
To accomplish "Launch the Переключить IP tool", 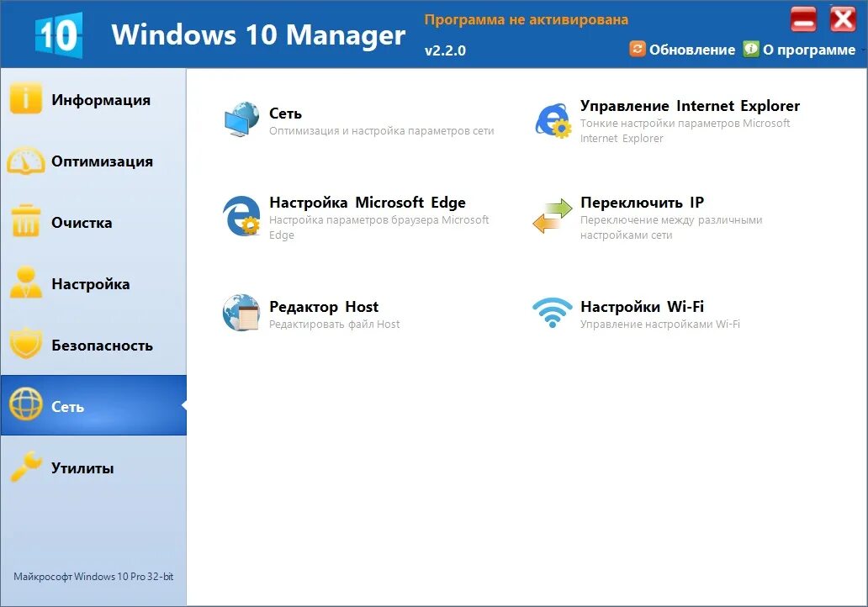I will click(x=642, y=203).
